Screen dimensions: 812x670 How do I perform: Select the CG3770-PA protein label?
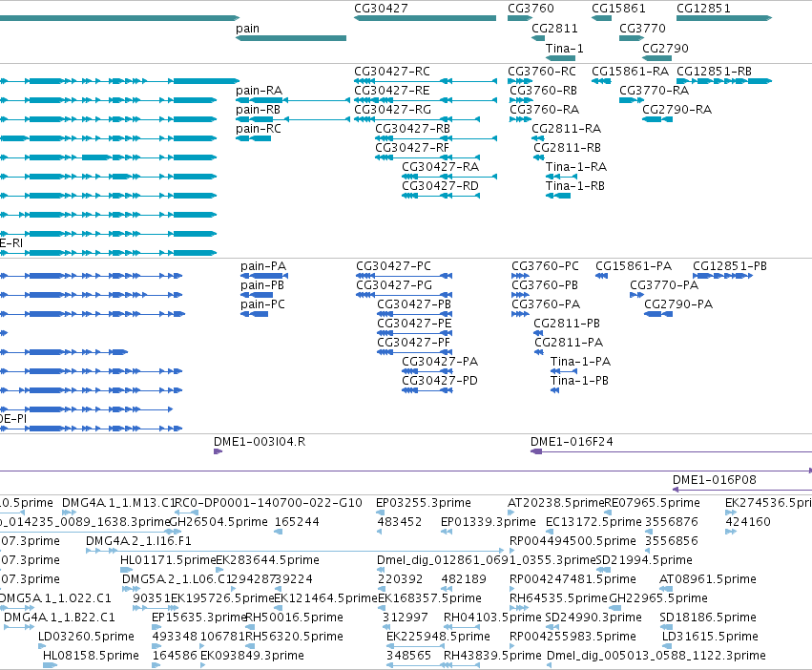point(664,285)
